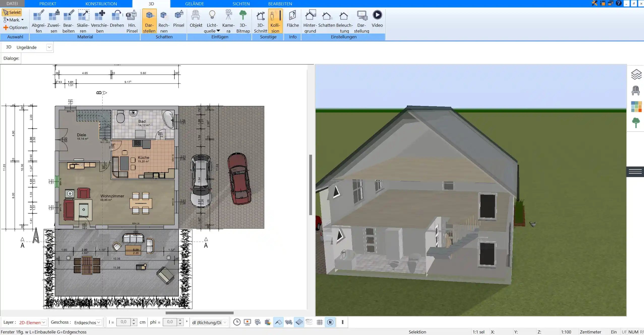Play the Video tool
644x335 pixels.
click(377, 19)
